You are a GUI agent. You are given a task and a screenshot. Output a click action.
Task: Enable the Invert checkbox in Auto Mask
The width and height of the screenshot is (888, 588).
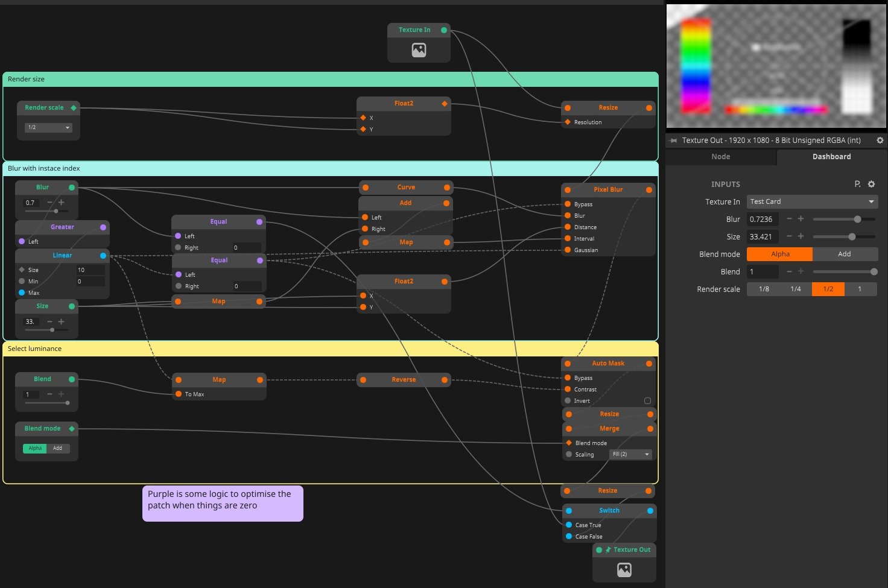point(647,400)
